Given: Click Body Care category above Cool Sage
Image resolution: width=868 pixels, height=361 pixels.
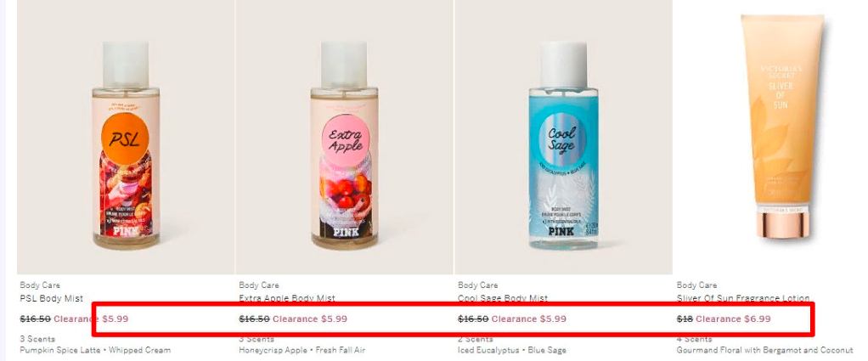Looking at the screenshot, I should (477, 285).
